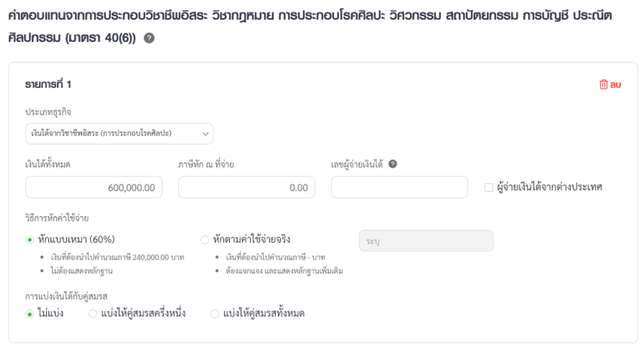Click help icon next to เลขผู้จ่ายเงินได้
644x347 pixels.
393,164
